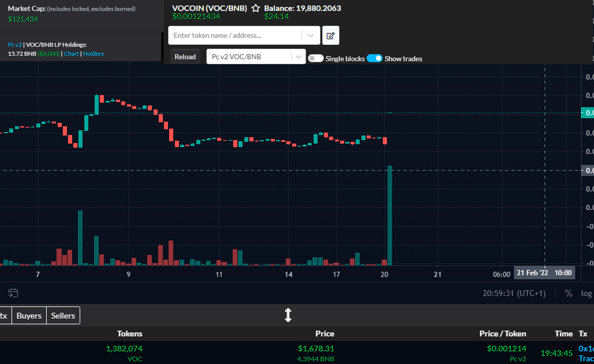This screenshot has width=594, height=364.
Task: Reload the chart with the Reload button
Action: tap(185, 57)
